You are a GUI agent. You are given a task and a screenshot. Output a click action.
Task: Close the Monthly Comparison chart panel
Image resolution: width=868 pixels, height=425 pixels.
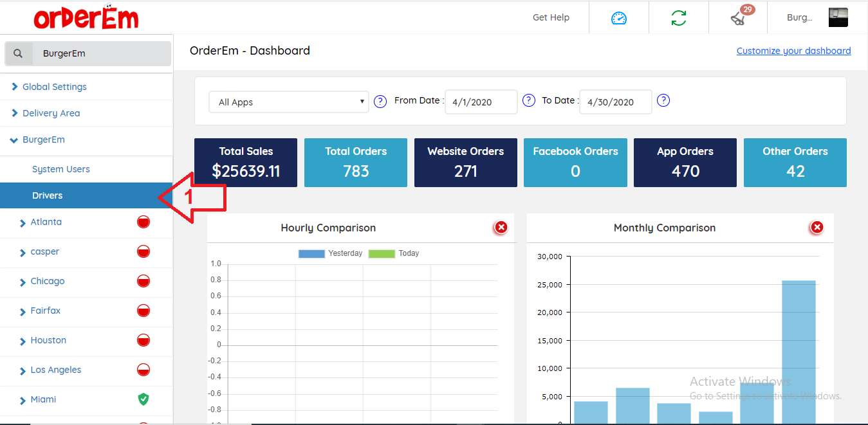click(x=817, y=228)
